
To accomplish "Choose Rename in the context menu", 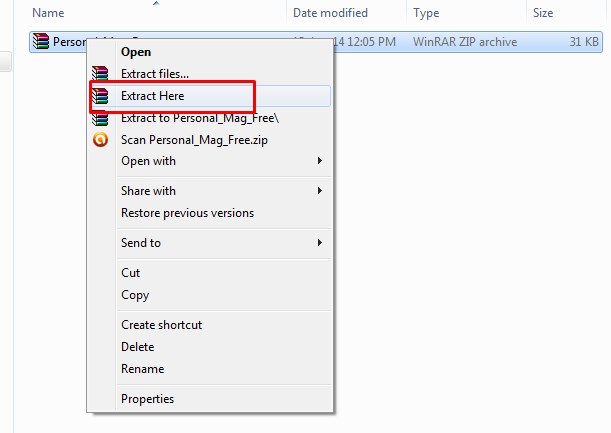I will click(143, 369).
